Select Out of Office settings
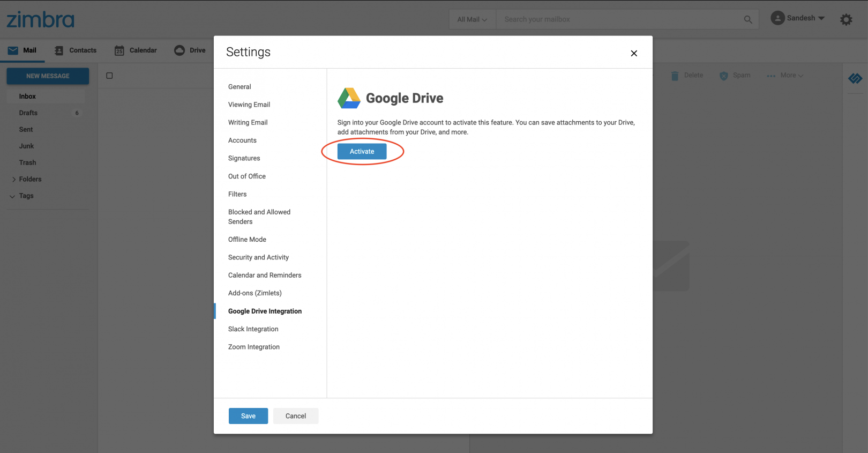Screen dimensions: 868x453 tap(247, 176)
